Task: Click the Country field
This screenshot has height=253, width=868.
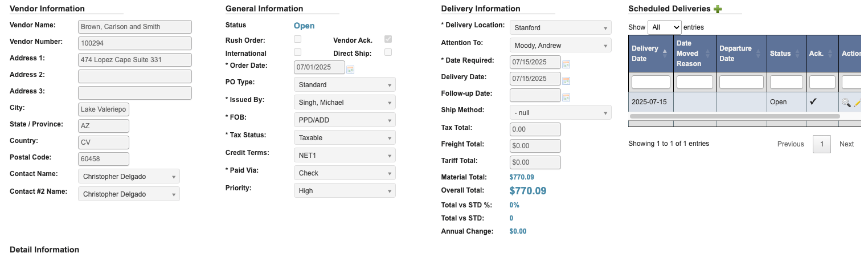Action: tap(104, 142)
